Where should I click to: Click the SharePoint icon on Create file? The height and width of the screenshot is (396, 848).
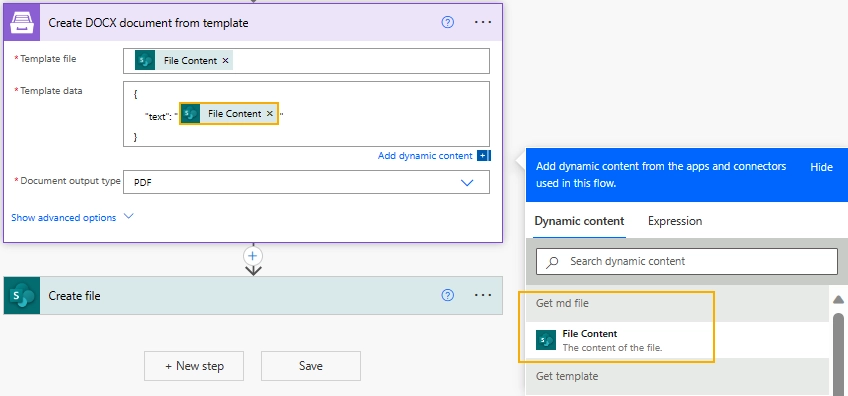[x=22, y=295]
